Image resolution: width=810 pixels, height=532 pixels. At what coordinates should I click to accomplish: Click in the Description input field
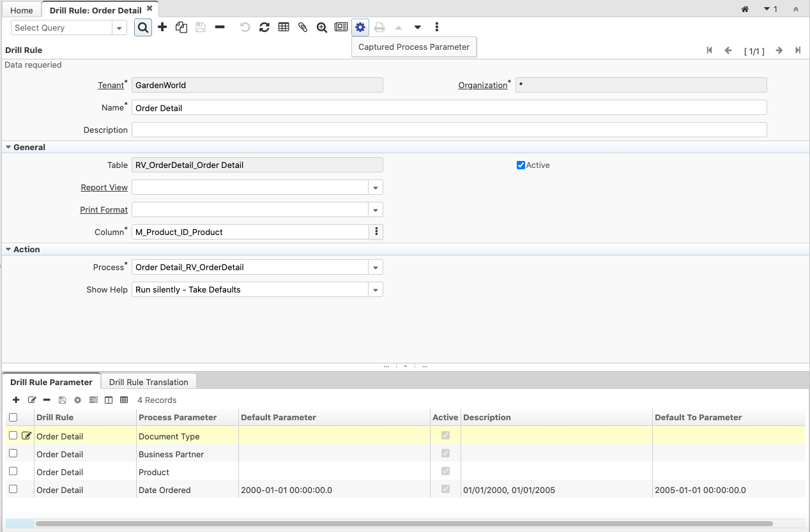[449, 130]
